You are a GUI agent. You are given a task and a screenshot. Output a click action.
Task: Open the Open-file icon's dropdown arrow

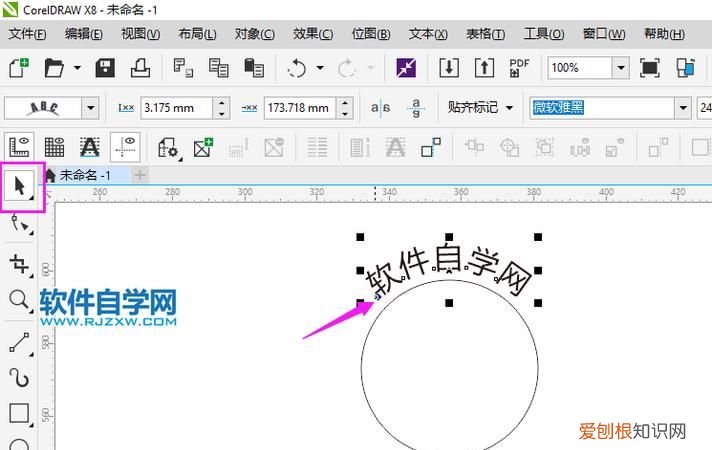click(x=77, y=68)
